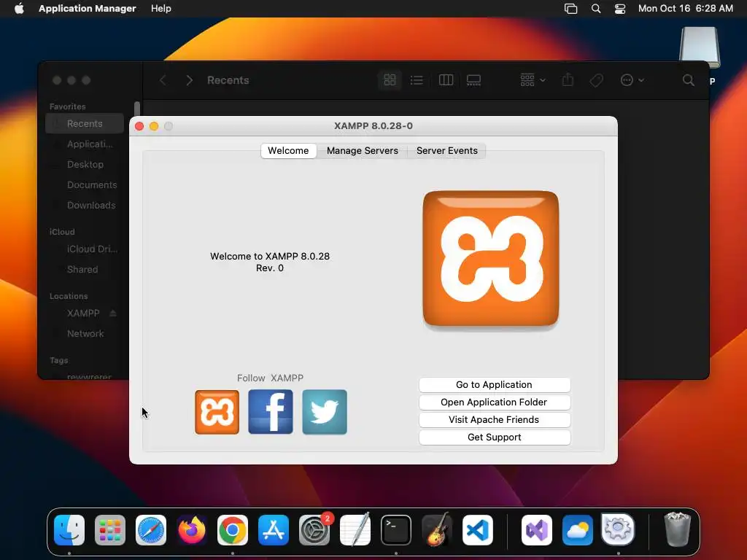Open the Twitter follow icon
Image resolution: width=747 pixels, height=560 pixels.
coord(325,412)
